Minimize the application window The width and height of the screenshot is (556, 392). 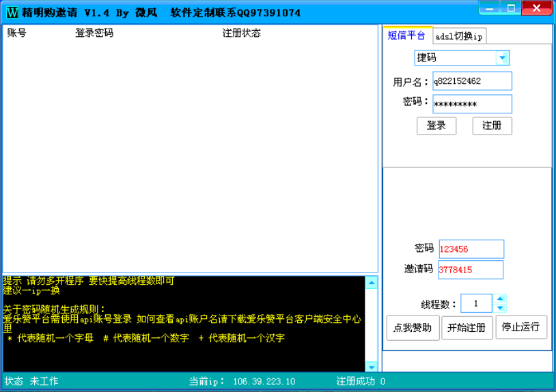(x=490, y=8)
